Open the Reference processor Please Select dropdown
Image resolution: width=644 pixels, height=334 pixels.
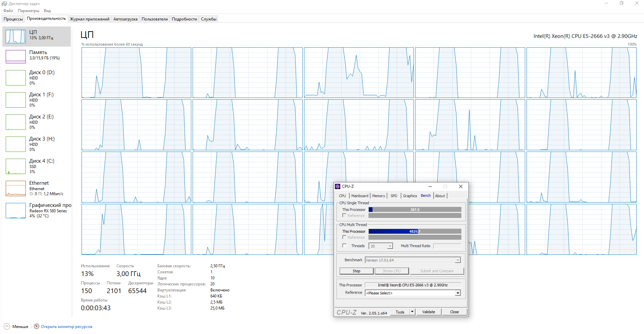click(x=458, y=293)
